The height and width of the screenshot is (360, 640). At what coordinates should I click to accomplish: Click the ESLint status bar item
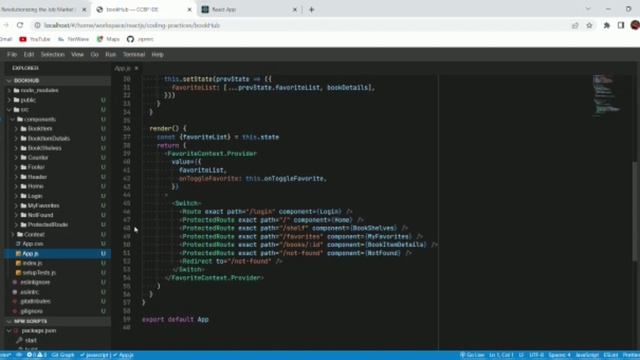[611, 355]
